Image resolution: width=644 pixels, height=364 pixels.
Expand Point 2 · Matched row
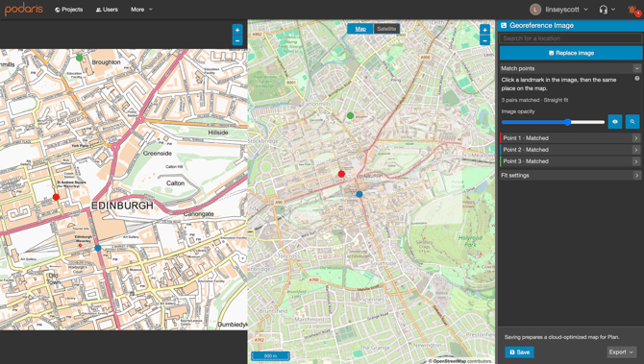point(571,150)
